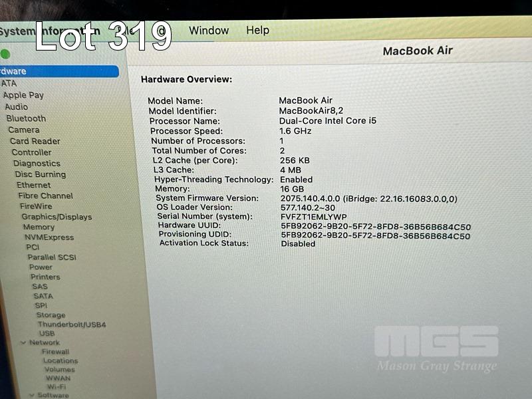
Task: Open the Help menu
Action: [x=257, y=30]
